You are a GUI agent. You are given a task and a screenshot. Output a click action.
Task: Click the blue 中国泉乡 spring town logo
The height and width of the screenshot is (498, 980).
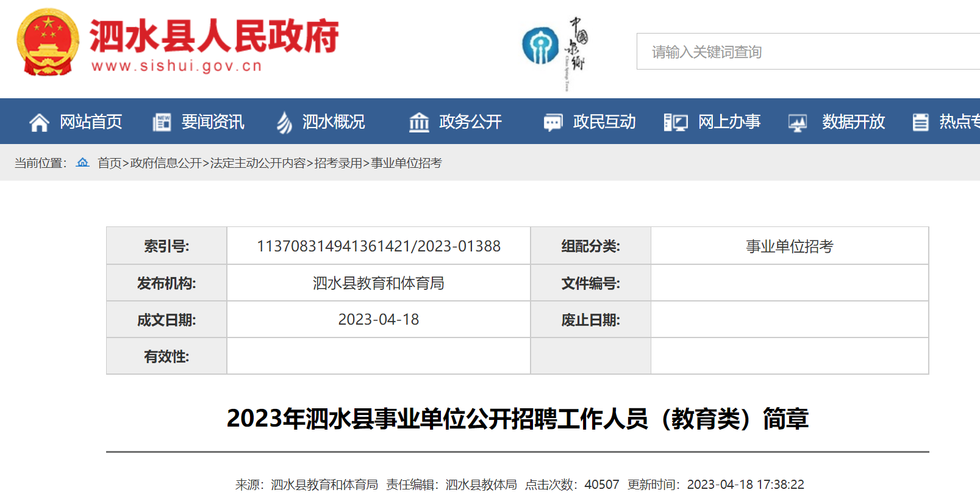click(540, 46)
